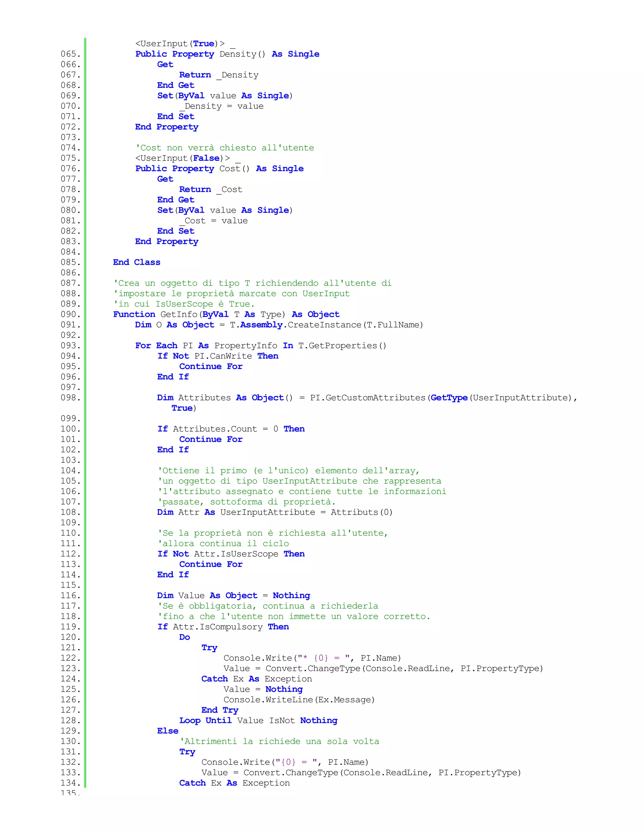
Task: Click 'If Attr.IsCompulsory Then' line
Action: (x=223, y=627)
